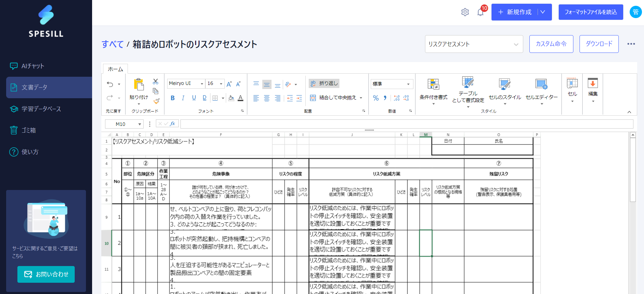This screenshot has height=294, width=644.
Task: Click the undo arrow icon
Action: click(110, 84)
